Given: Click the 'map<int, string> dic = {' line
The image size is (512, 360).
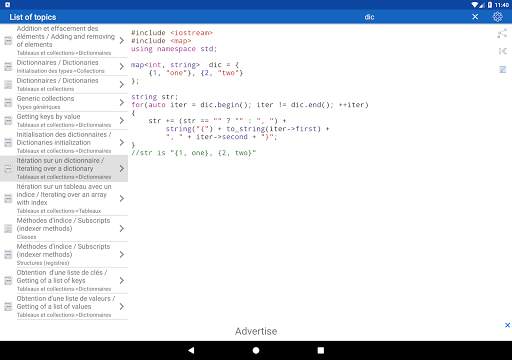Looking at the screenshot, I should click(x=185, y=65).
